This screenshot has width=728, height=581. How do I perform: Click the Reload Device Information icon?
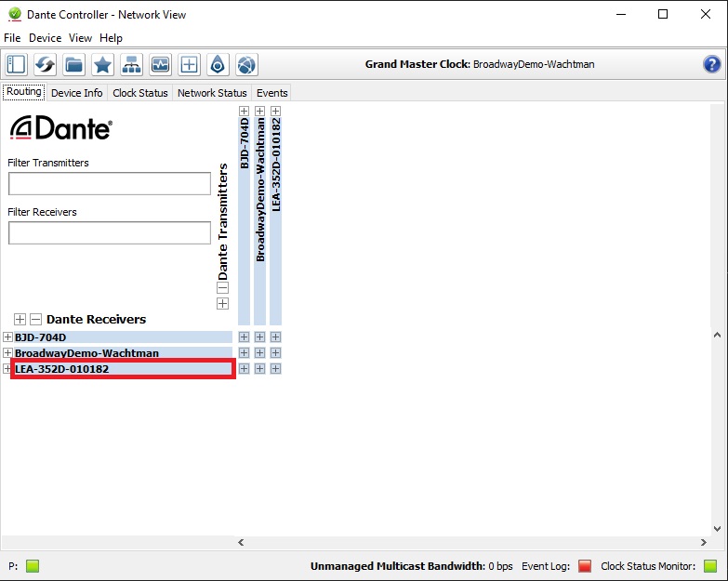tap(45, 65)
